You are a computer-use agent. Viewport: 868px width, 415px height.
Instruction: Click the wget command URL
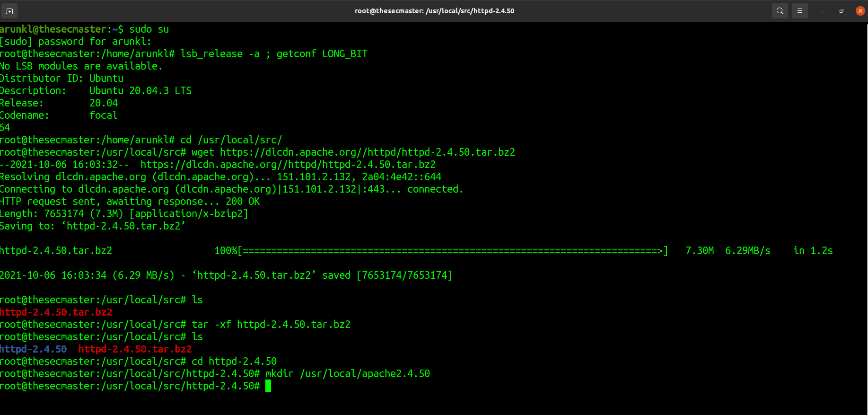368,152
